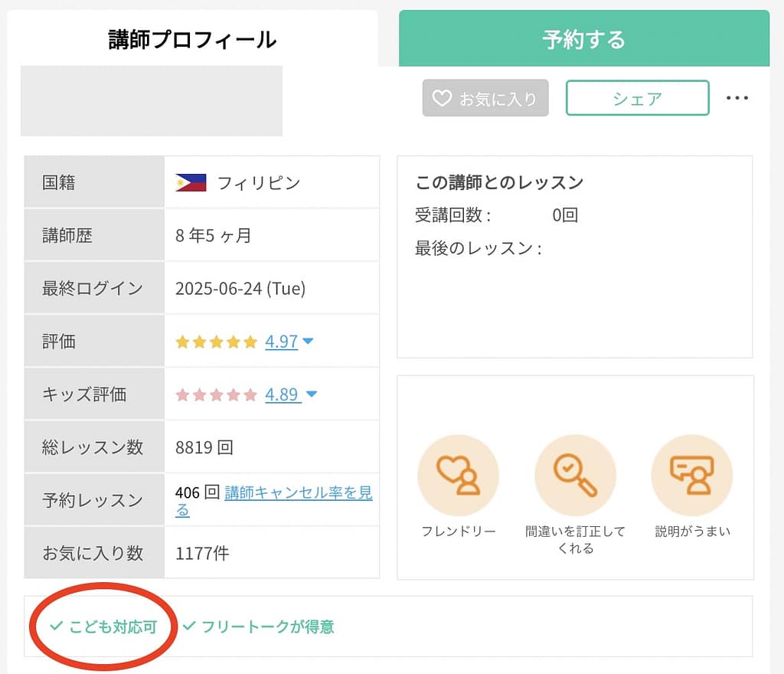Switch to the 講師プロフィール tab

tap(192, 40)
